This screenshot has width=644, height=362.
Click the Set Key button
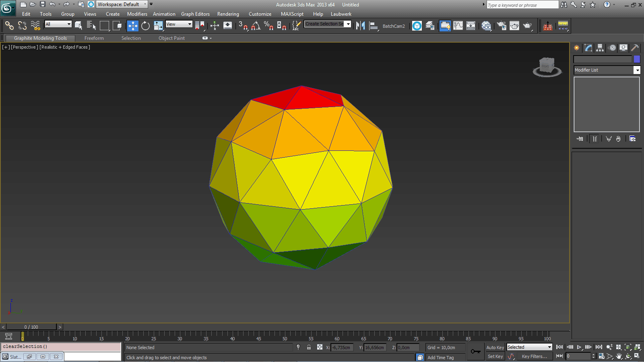pyautogui.click(x=495, y=356)
